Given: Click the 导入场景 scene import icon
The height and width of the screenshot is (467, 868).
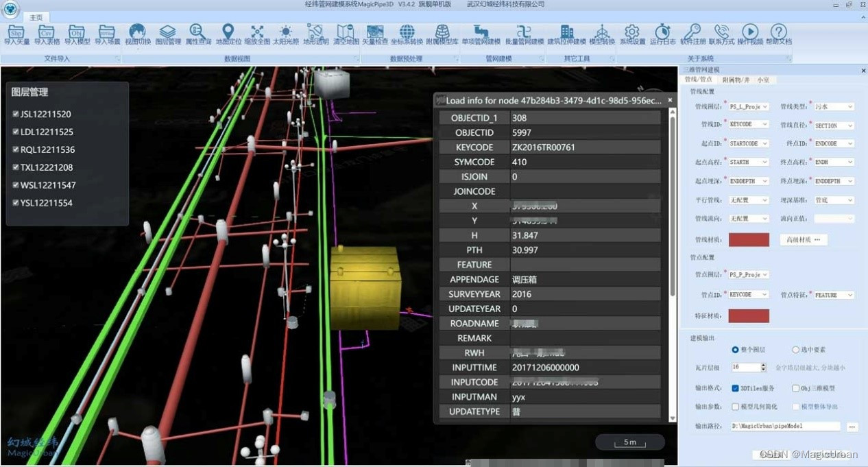Looking at the screenshot, I should (107, 32).
